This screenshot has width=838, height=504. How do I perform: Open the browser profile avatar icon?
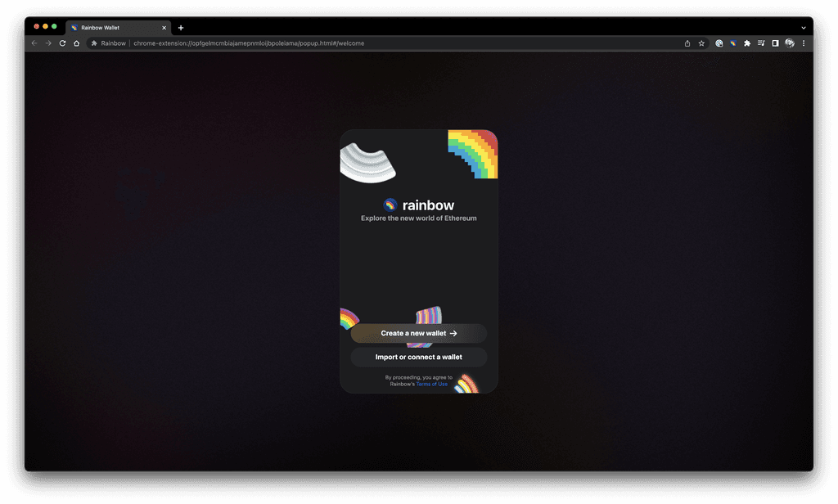[x=789, y=43]
